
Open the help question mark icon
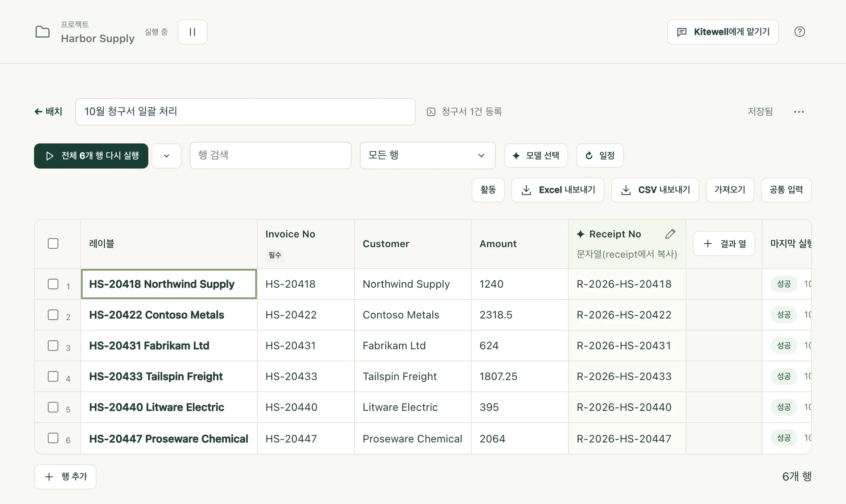(x=800, y=32)
